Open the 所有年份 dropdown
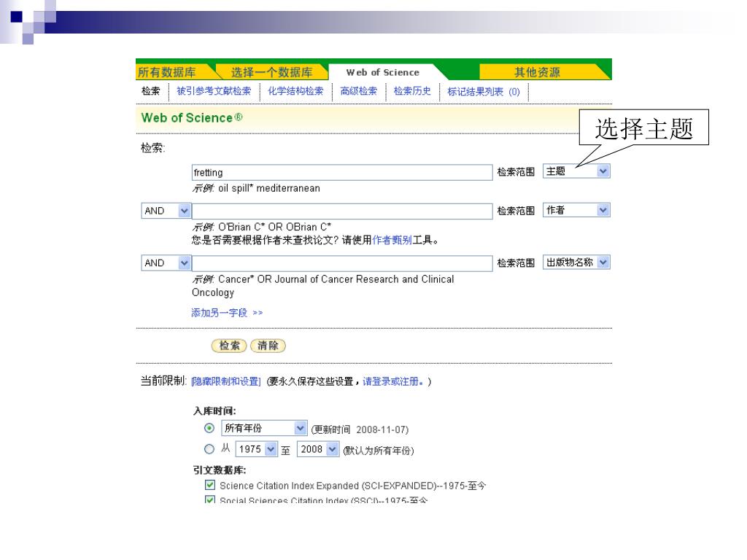The width and height of the screenshot is (747, 560). point(264,428)
